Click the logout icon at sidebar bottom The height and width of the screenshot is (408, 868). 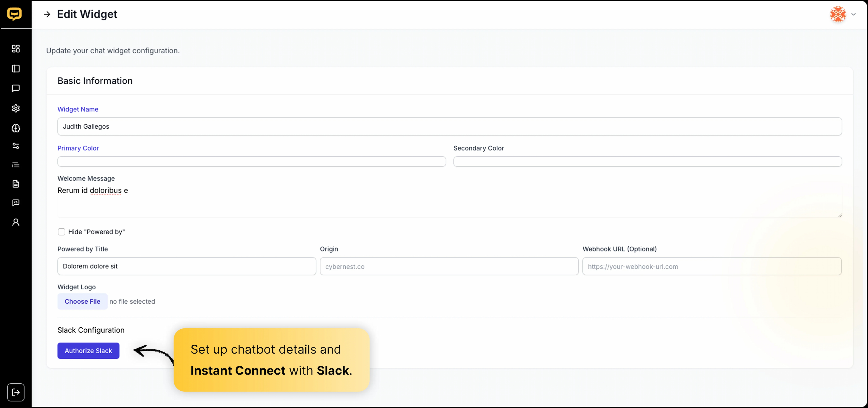pos(16,392)
